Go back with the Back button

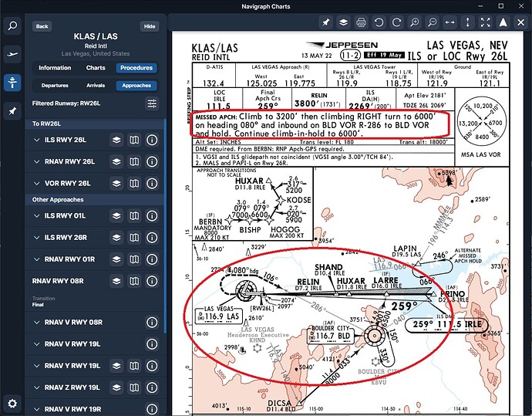click(42, 26)
